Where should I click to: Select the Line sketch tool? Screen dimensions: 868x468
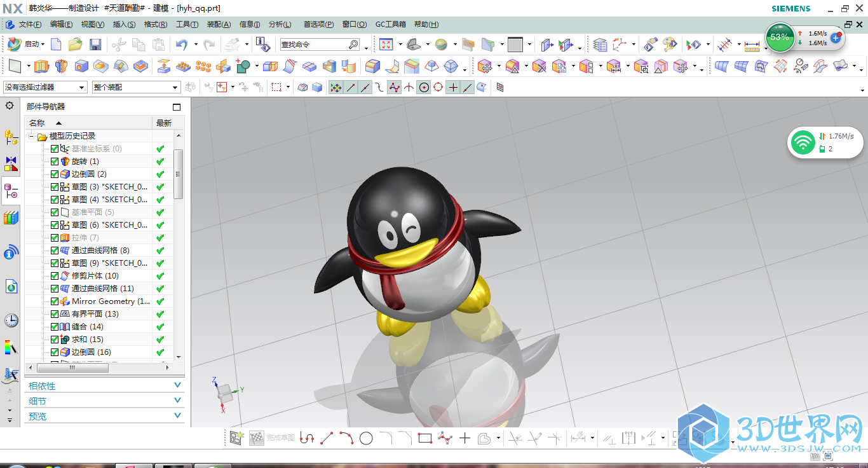(x=327, y=437)
